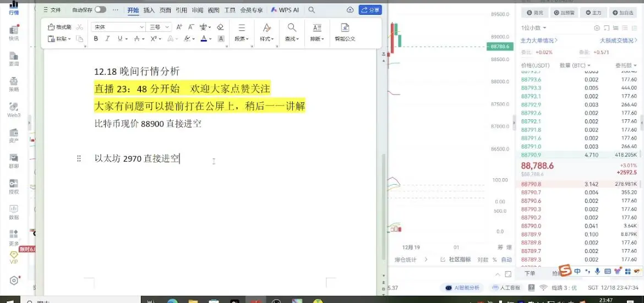
Task: Open 要闻 in trading app sidebar
Action: 14,59
